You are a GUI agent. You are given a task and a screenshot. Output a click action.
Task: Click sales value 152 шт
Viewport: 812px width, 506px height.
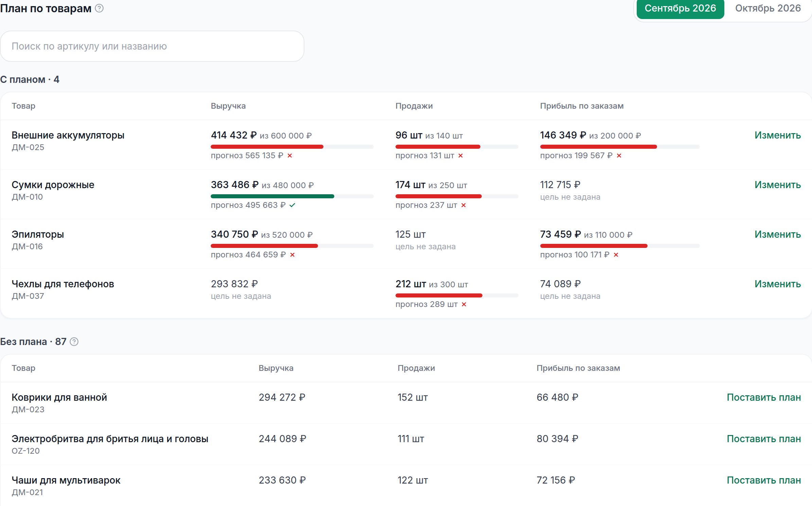point(413,397)
